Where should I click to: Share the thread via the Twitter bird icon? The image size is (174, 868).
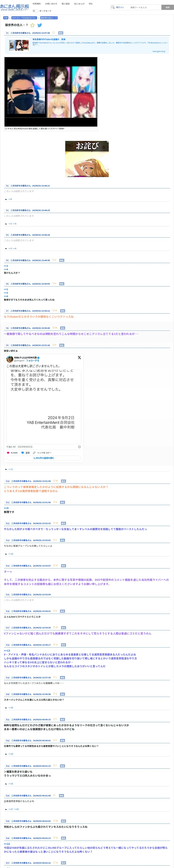point(40,25)
